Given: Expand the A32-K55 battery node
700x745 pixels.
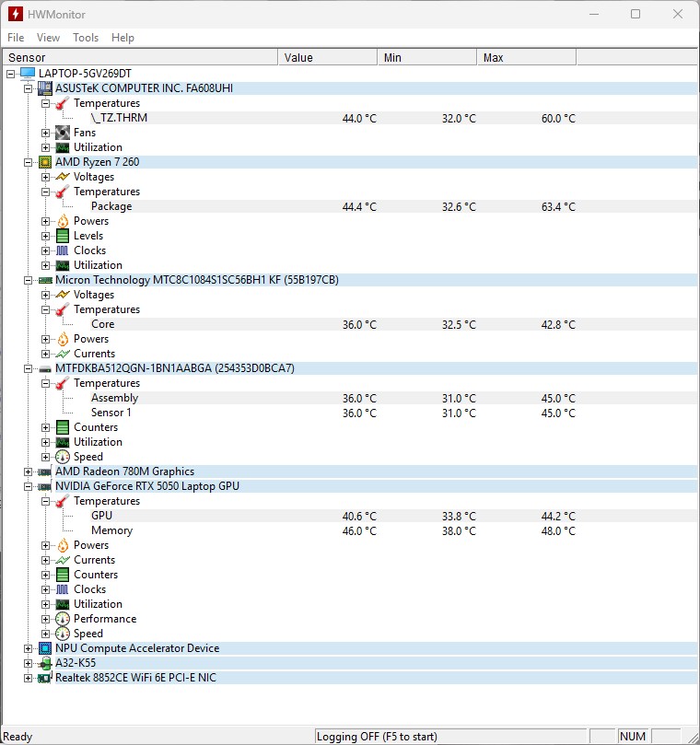Looking at the screenshot, I should click(x=28, y=663).
